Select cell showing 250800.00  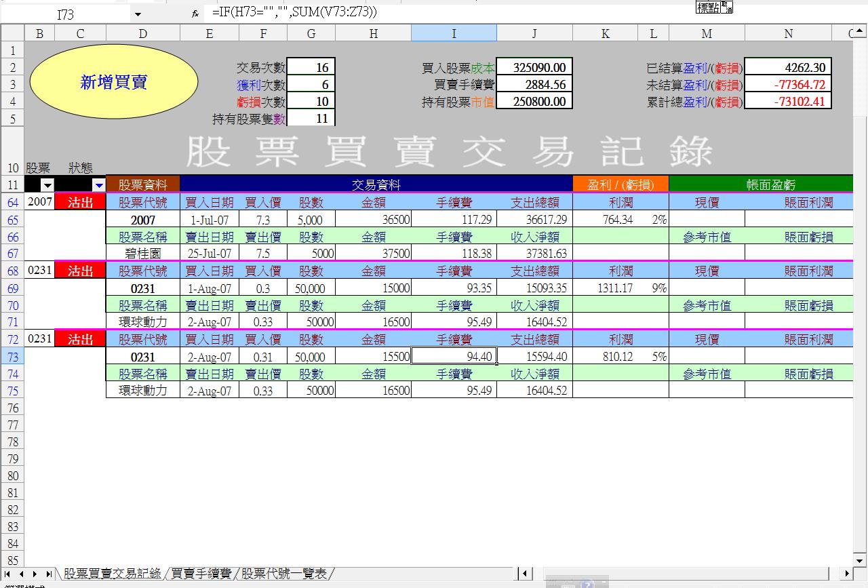click(x=534, y=101)
